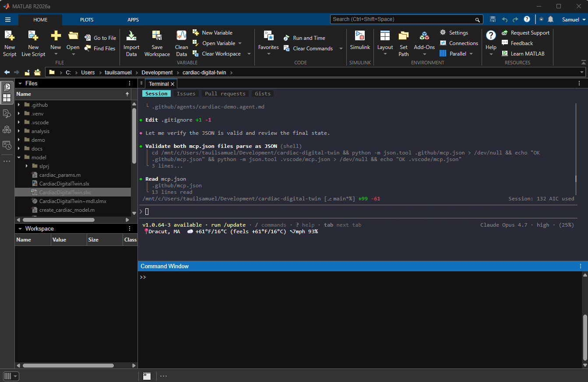The image size is (588, 382).
Task: Open the Open file dropdown
Action: click(x=73, y=54)
